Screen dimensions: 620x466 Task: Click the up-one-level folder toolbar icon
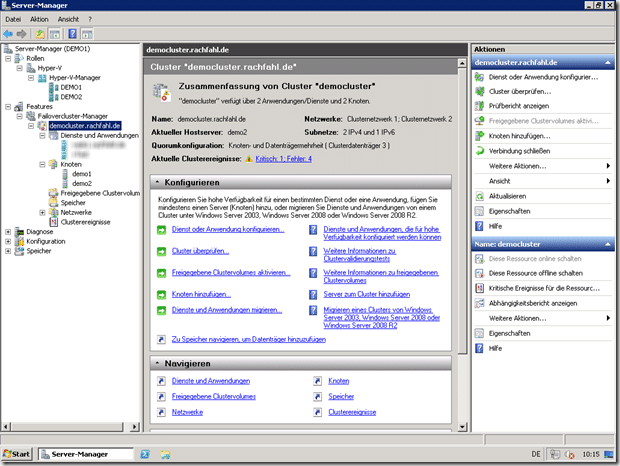pos(40,34)
